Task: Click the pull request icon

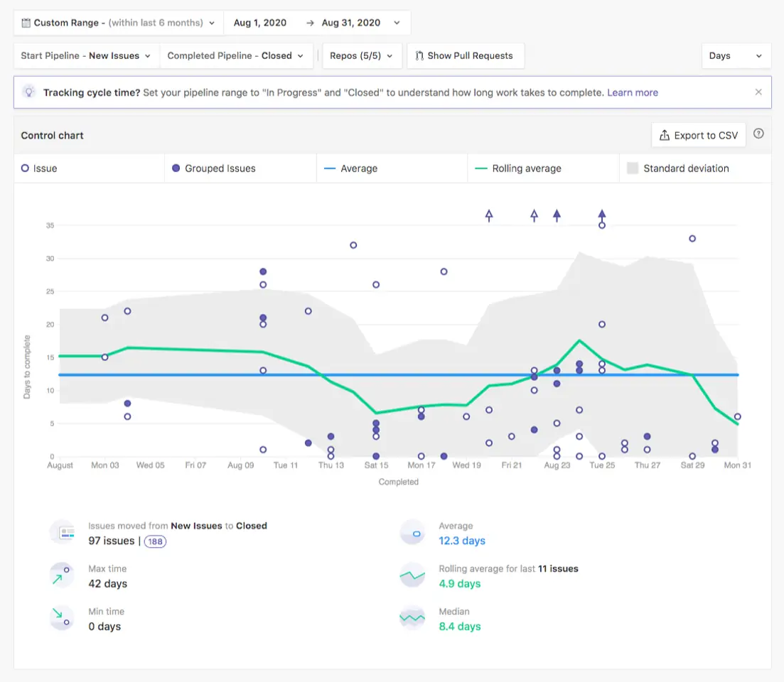Action: tap(419, 55)
